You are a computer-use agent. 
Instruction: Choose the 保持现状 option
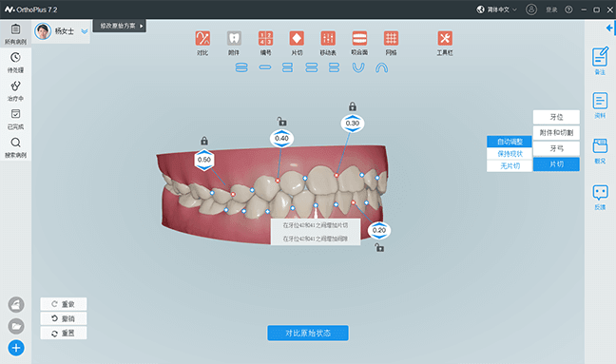510,154
